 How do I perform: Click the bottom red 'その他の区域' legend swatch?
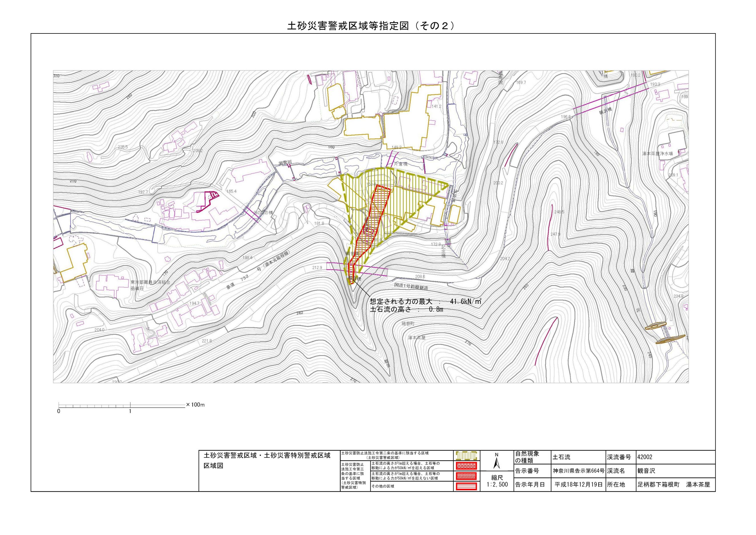tap(467, 486)
